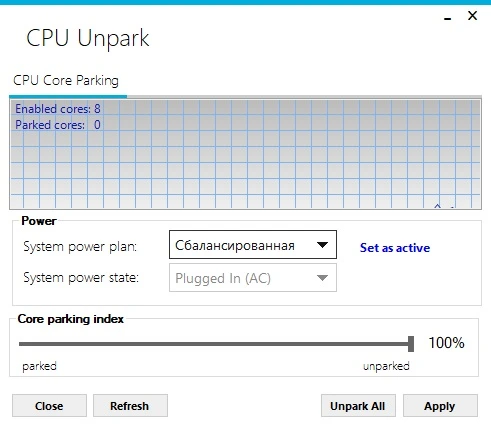Minimize the CPU Unpark window
Screen dimensions: 491x438
pos(447,18)
